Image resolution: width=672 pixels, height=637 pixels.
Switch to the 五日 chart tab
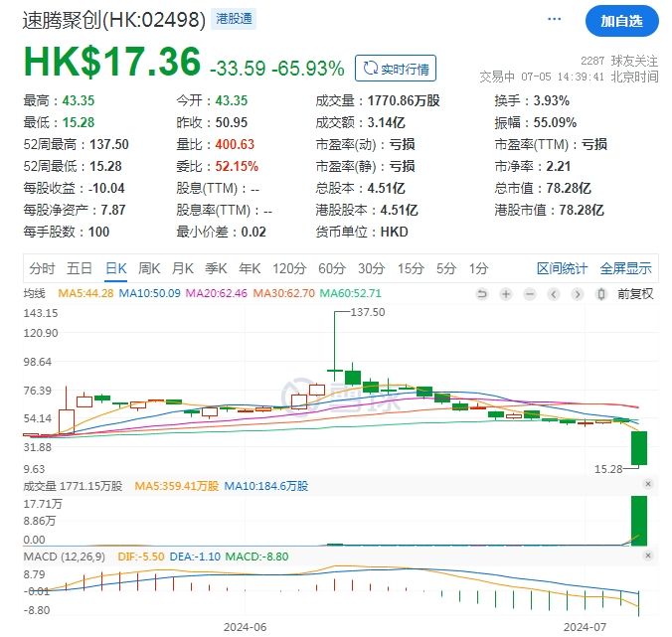point(80,268)
